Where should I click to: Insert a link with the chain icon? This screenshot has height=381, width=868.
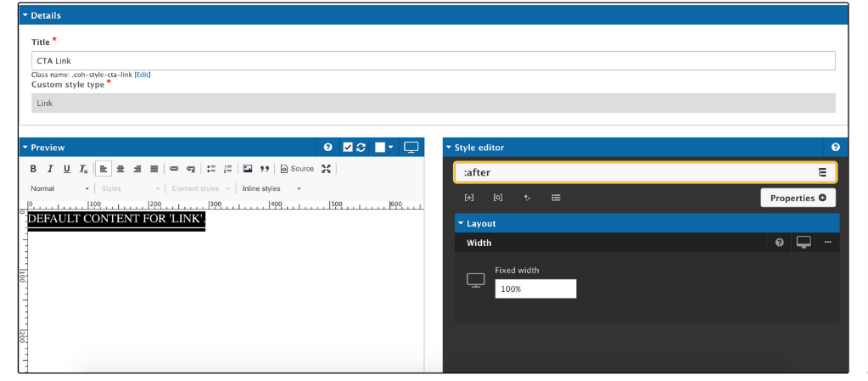174,169
